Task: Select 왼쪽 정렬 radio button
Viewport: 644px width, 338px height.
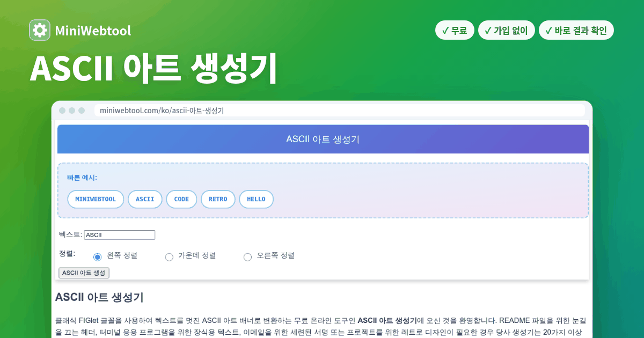Action: [x=97, y=257]
